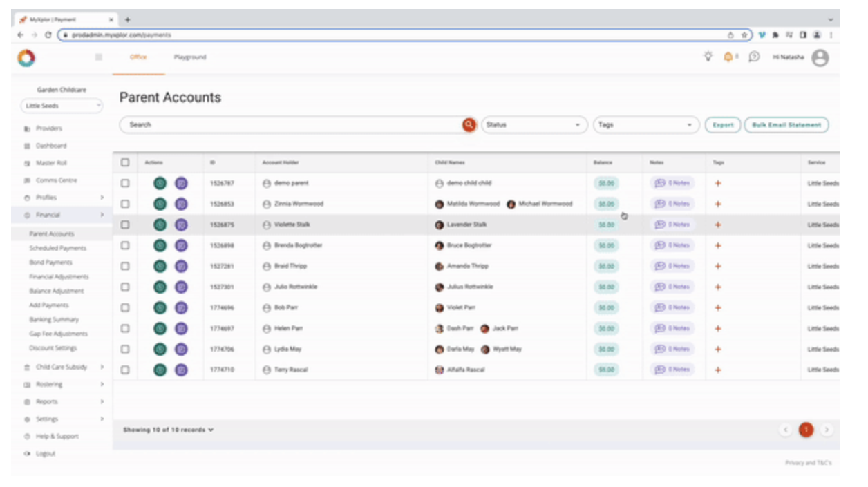The height and width of the screenshot is (487, 868).
Task: Check the row checkbox for Terry Rascal
Action: pos(125,370)
